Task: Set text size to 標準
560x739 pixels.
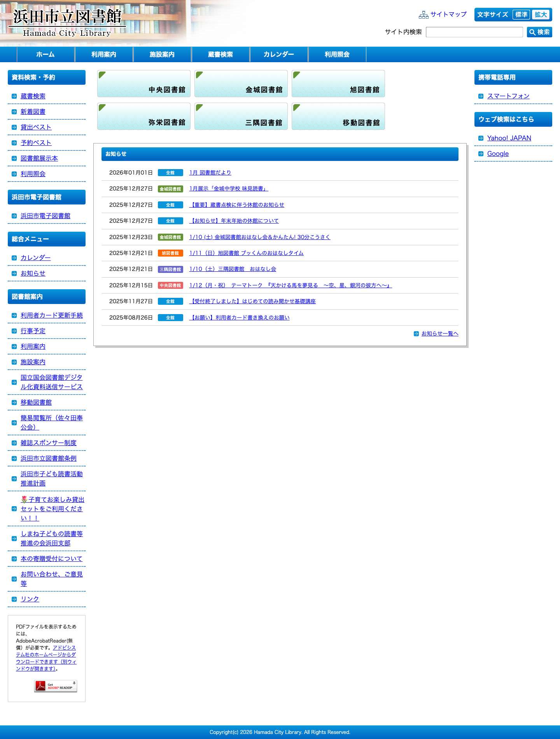Action: point(521,15)
